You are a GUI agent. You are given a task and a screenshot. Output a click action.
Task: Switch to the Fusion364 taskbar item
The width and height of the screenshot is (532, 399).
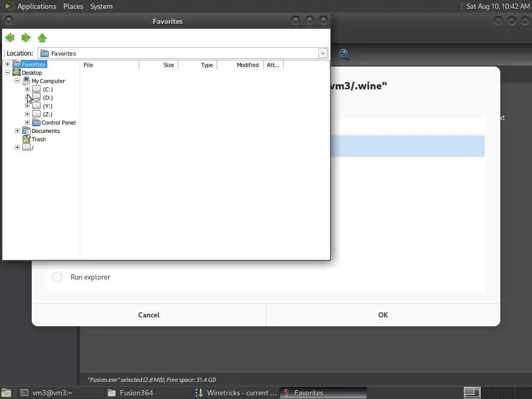pyautogui.click(x=148, y=393)
